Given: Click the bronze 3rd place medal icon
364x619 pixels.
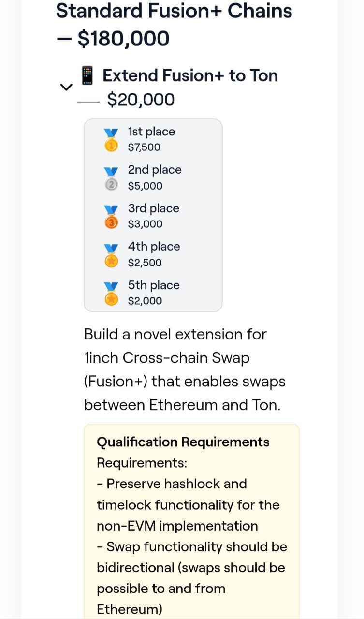Looking at the screenshot, I should 111,216.
